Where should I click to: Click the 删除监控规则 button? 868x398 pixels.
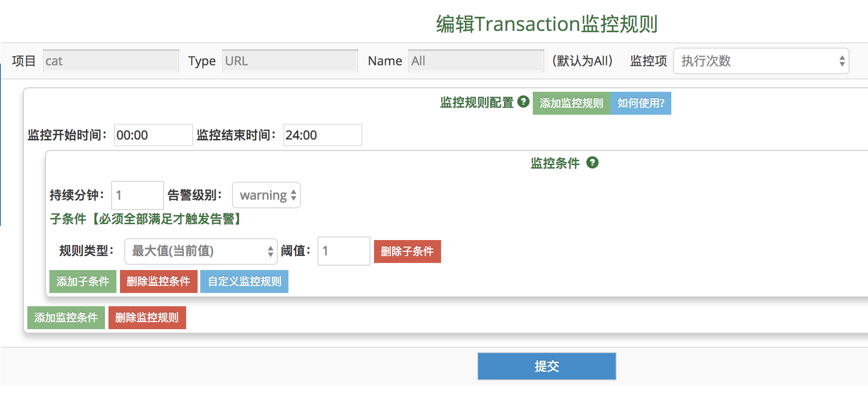tap(147, 317)
